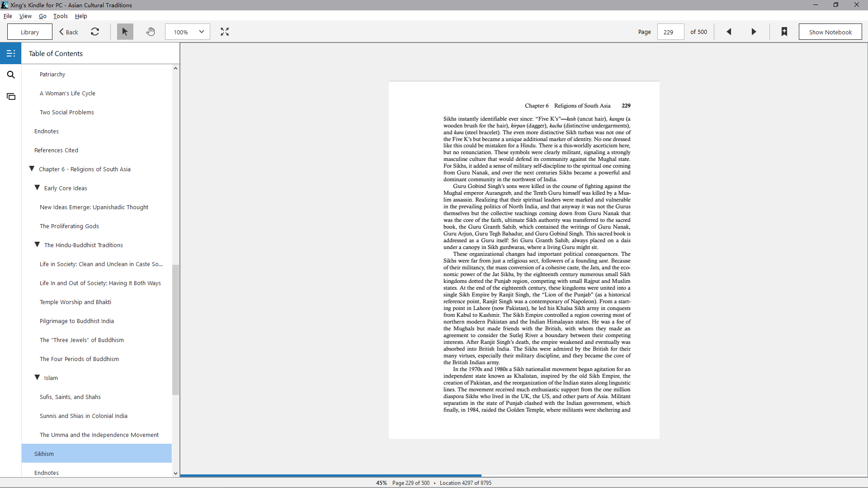Click Location 4297 of 9795 status text
The height and width of the screenshot is (488, 868).
click(x=466, y=483)
